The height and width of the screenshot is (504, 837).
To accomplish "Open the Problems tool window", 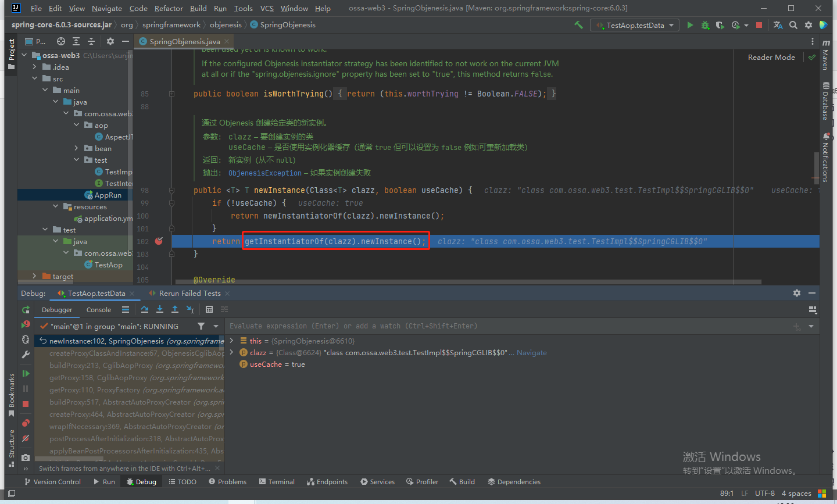I will 227,481.
